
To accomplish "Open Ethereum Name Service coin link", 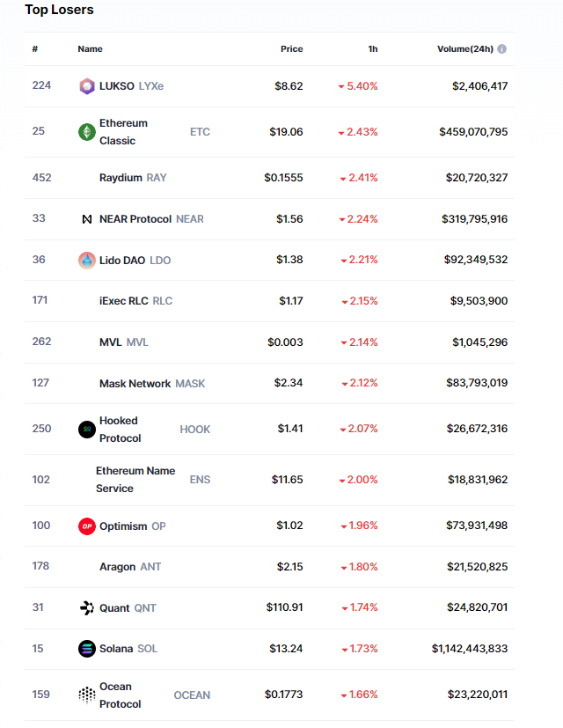I will 135,480.
